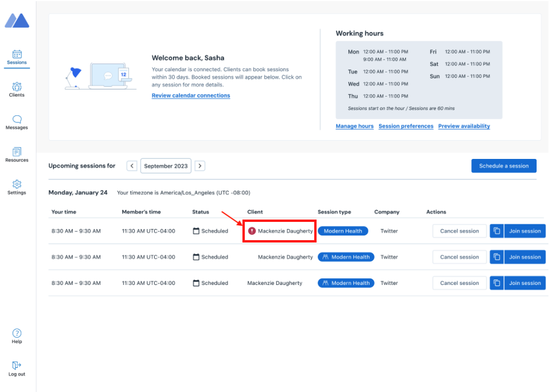Select the Sessions tab in sidebar
This screenshot has width=549, height=392.
coord(17,57)
